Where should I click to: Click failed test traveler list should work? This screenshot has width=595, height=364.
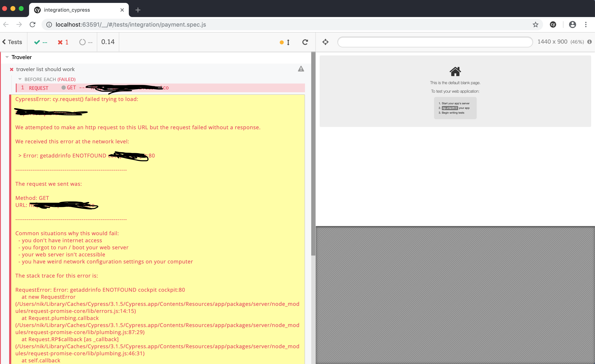pos(45,69)
